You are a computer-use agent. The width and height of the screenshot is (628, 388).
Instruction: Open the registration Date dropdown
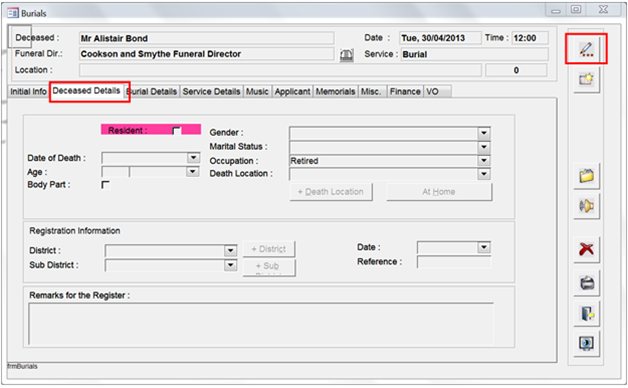click(484, 247)
